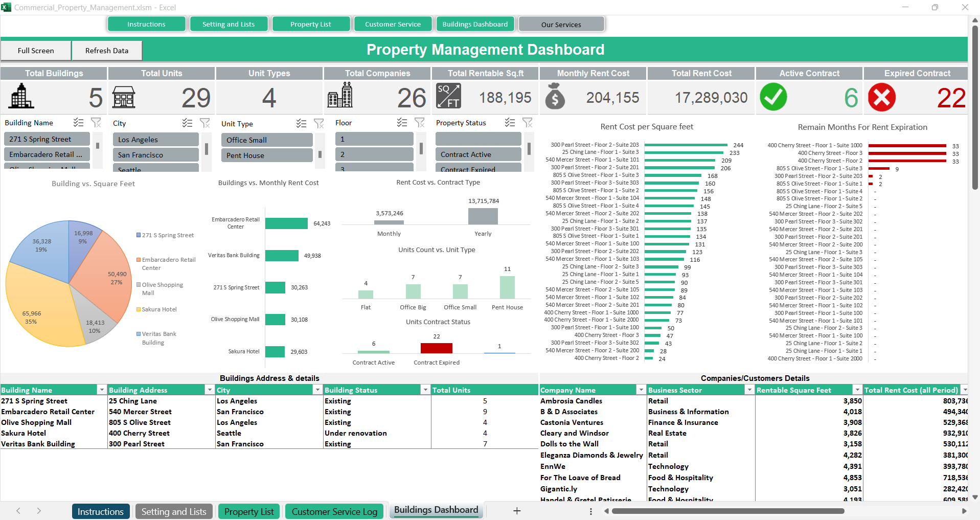Screen dimensions: 980x520
Task: Toggle multi-select on Property Status slicer
Action: coord(510,123)
